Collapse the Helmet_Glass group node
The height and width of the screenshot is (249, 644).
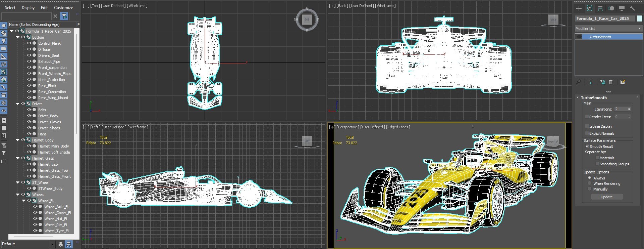tap(18, 158)
